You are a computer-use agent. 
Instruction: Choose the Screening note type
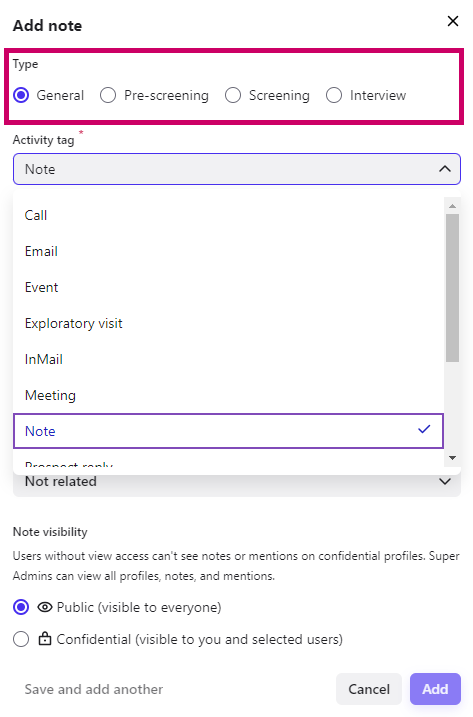pyautogui.click(x=233, y=95)
